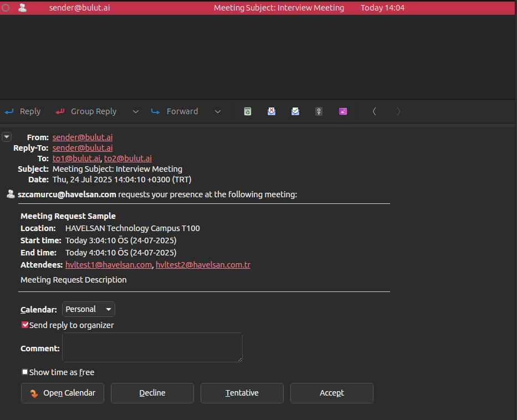Click the organizer name szcamurcu@havelsan.com

(x=67, y=194)
